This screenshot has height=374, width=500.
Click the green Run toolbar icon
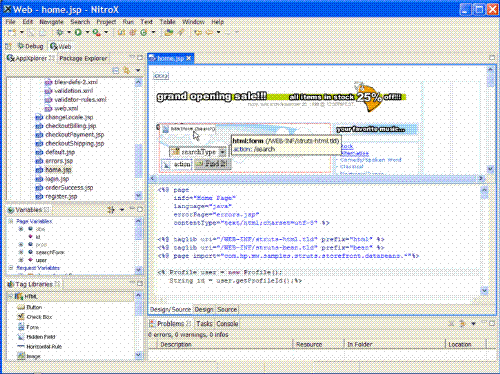tap(78, 32)
